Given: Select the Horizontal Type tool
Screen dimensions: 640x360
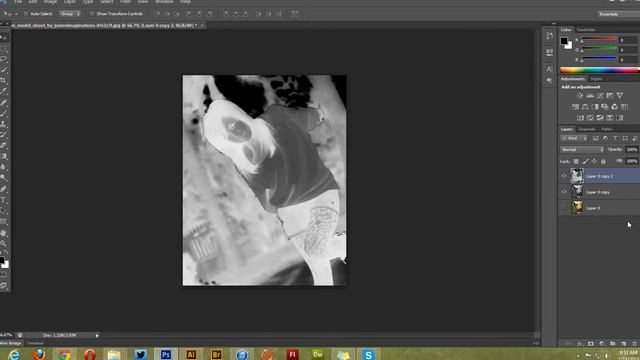Looking at the screenshot, I should coord(4,200).
